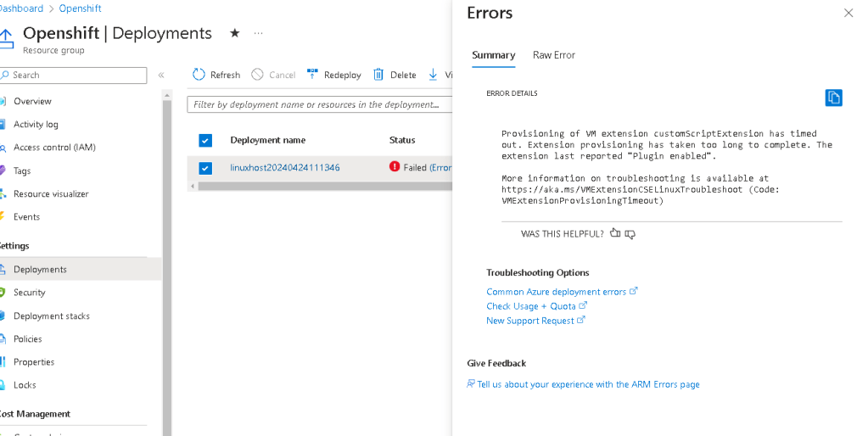The image size is (868, 436).
Task: Open Tags in the sidebar
Action: pos(22,171)
